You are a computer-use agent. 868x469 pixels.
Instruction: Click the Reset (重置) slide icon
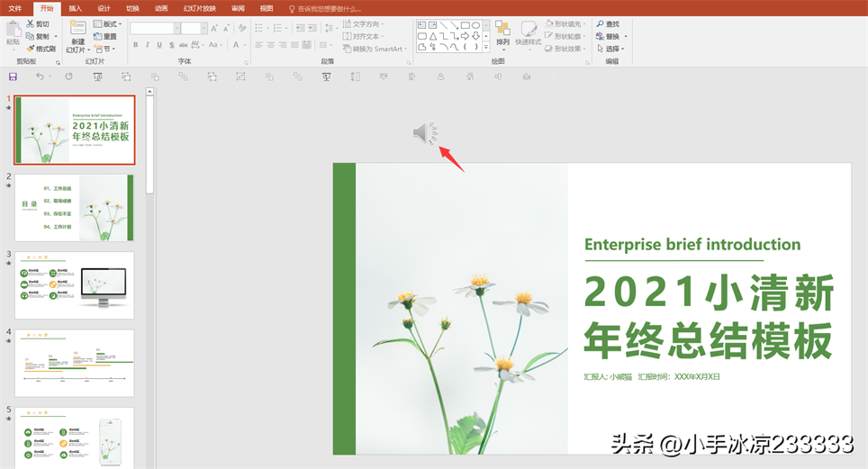pos(97,37)
